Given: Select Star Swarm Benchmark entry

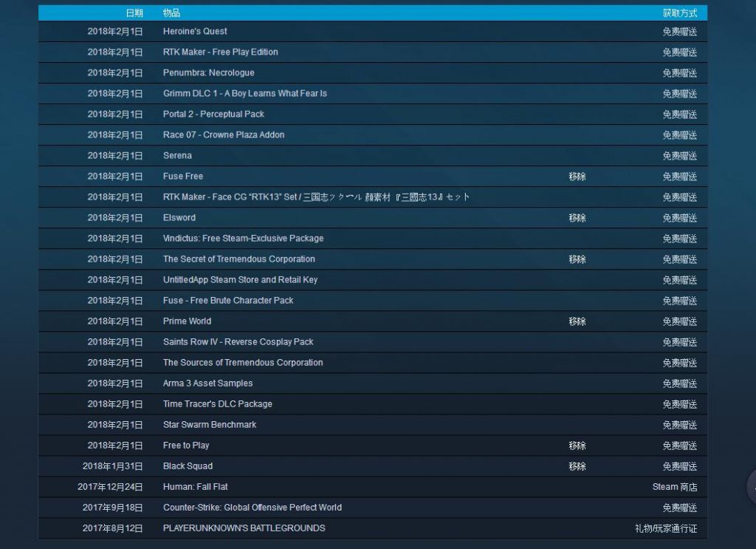Looking at the screenshot, I should [x=210, y=425].
